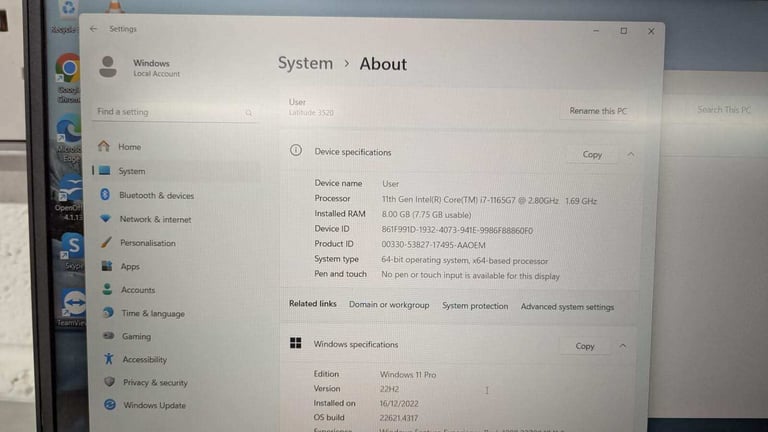Open the Privacy & security shield icon
Image resolution: width=768 pixels, height=432 pixels.
tap(109, 382)
